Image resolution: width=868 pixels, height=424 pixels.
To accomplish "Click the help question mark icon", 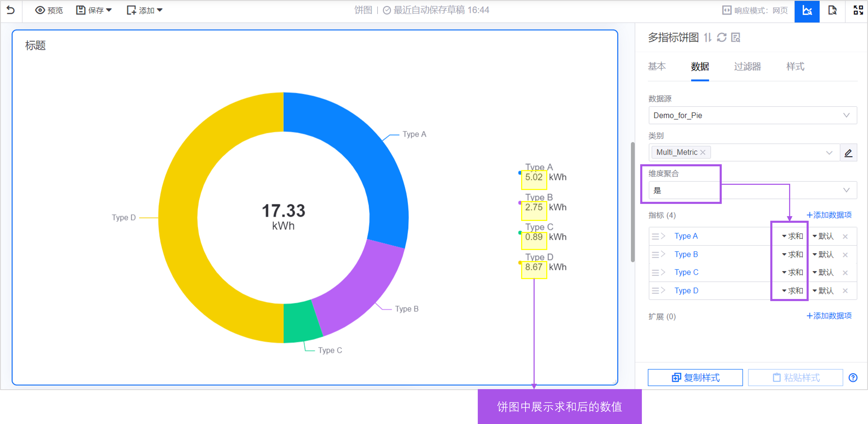I will tap(853, 377).
